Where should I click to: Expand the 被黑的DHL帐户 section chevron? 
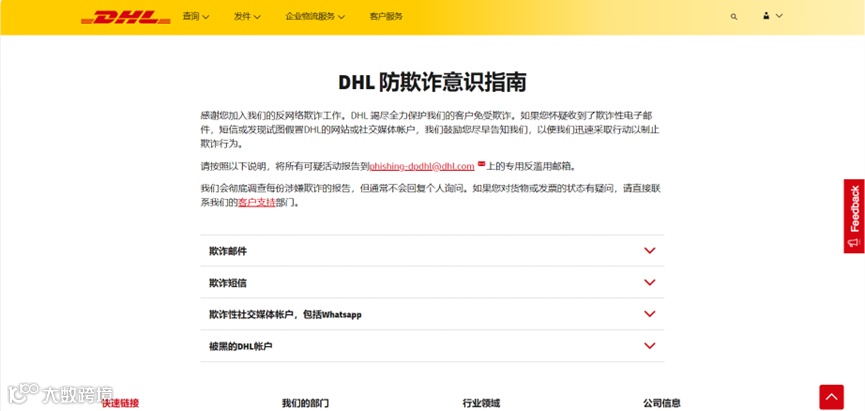(650, 346)
